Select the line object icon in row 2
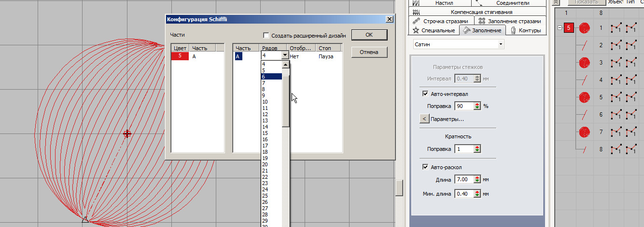Image resolution: width=644 pixels, height=227 pixels. [584, 45]
